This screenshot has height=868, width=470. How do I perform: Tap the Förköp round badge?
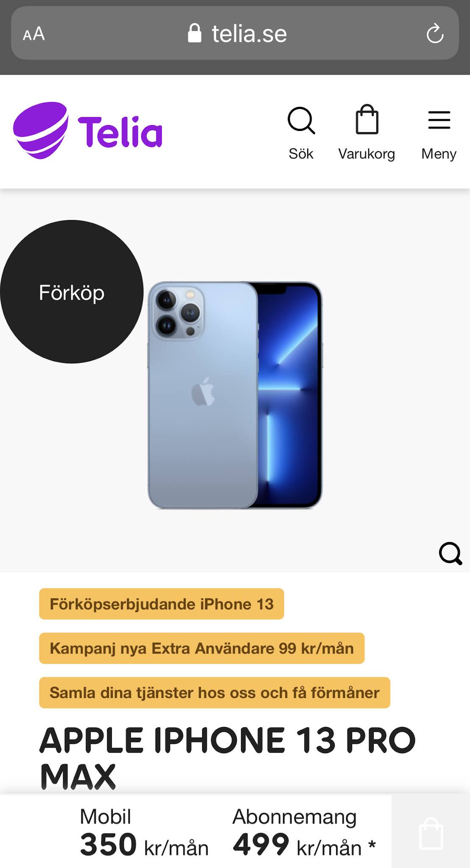click(72, 292)
